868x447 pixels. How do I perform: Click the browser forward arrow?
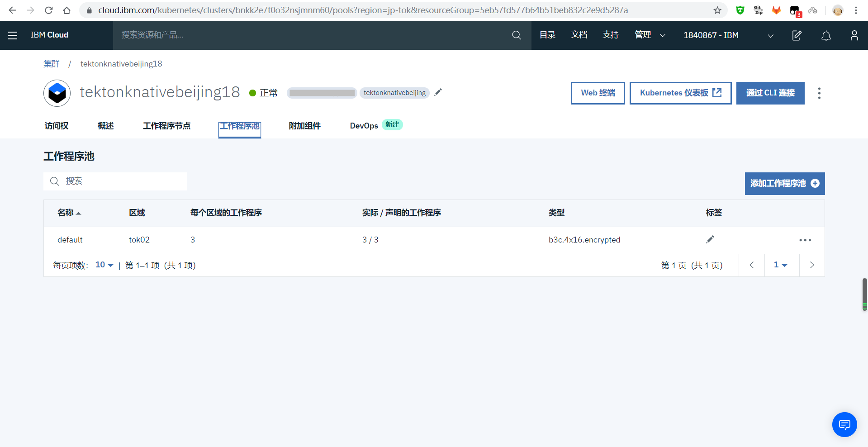[30, 10]
